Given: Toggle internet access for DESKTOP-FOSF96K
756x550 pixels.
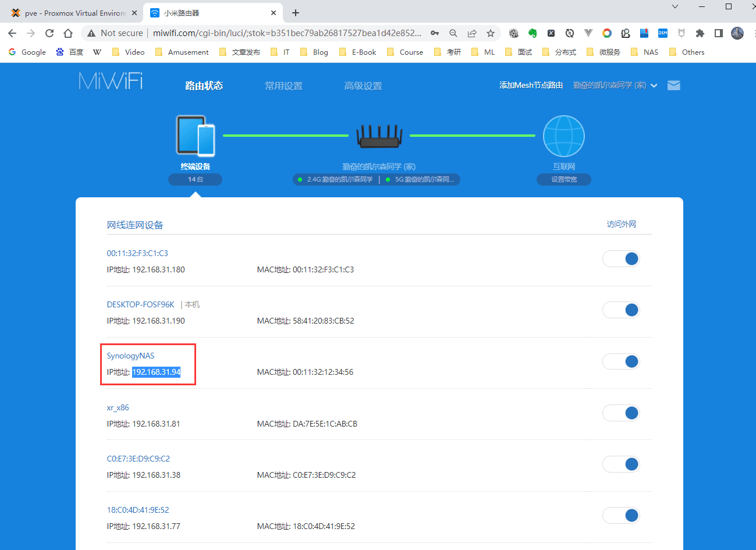Looking at the screenshot, I should click(621, 310).
